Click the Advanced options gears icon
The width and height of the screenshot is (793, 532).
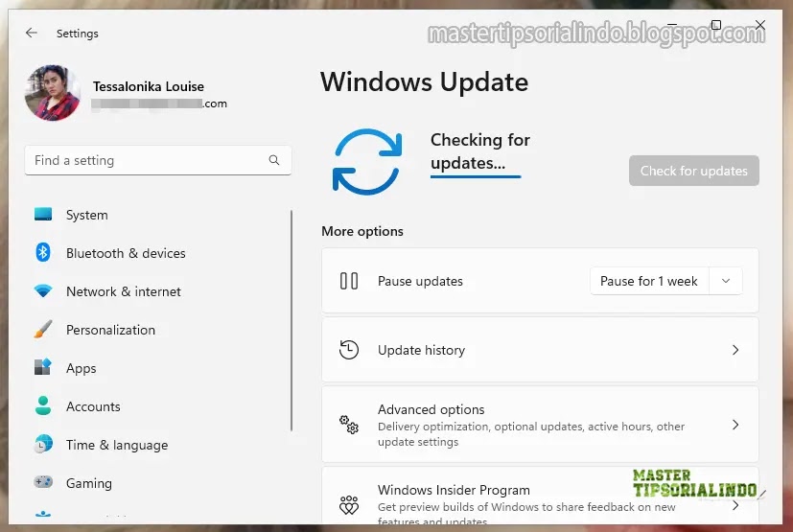click(x=349, y=425)
